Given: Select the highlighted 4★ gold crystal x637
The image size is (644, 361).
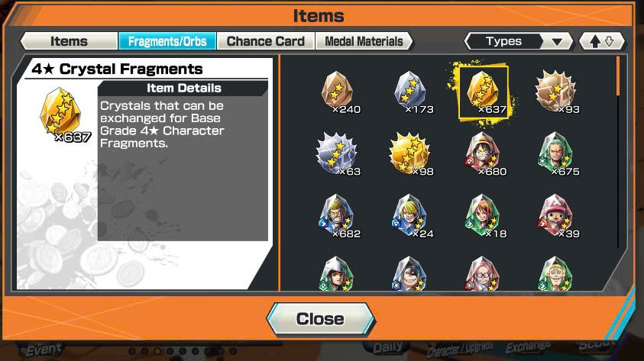Looking at the screenshot, I should pos(484,92).
